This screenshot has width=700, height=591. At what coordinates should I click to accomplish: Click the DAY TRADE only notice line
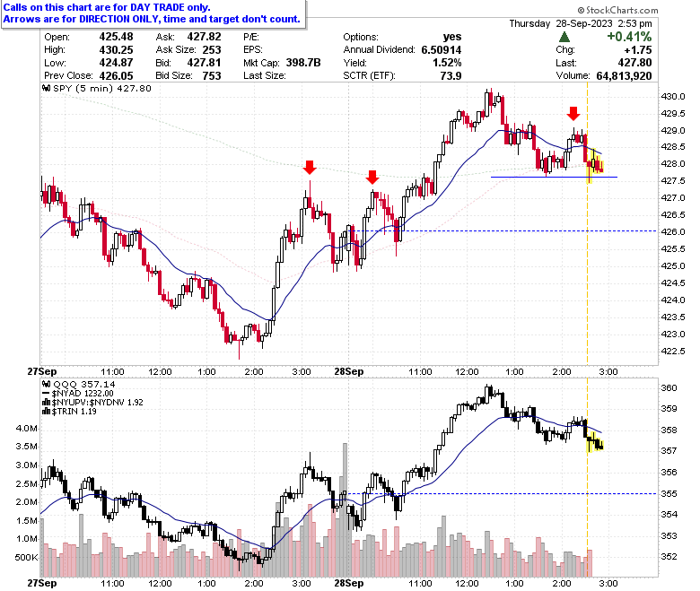(x=107, y=7)
